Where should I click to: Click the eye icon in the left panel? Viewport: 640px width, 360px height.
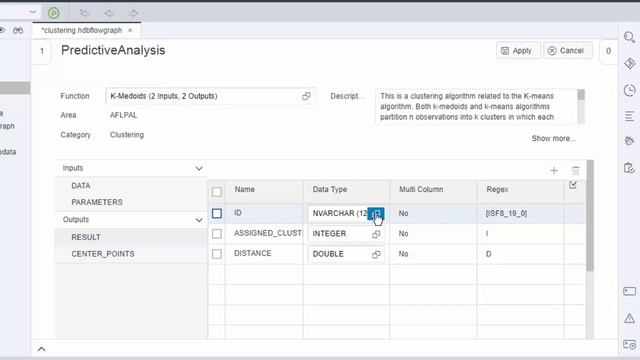point(2,31)
